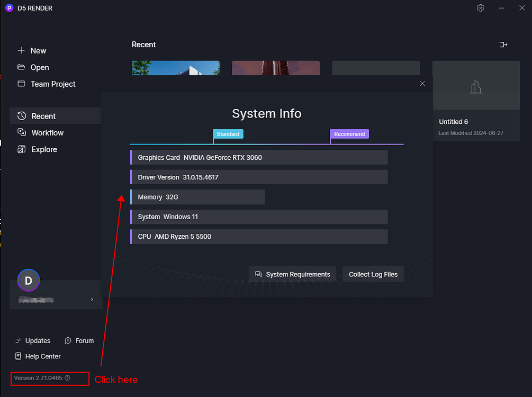This screenshot has width=532, height=397.
Task: Go to the Workflow section
Action: click(41, 133)
